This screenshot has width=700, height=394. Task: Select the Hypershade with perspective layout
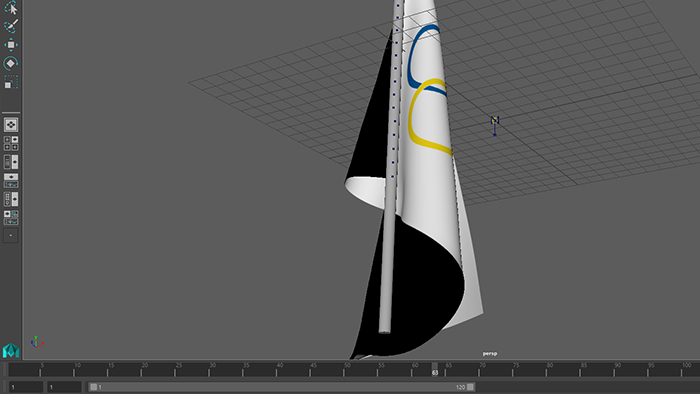click(x=11, y=199)
